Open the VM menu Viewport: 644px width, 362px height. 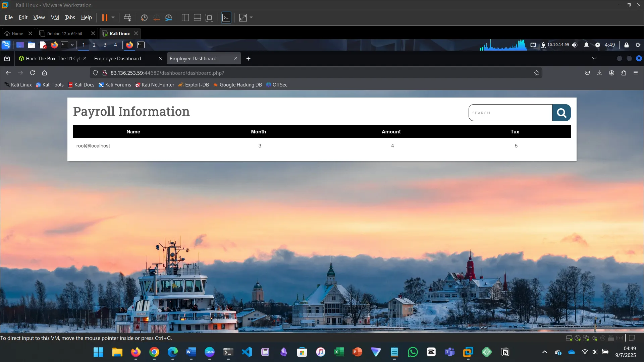coord(55,17)
